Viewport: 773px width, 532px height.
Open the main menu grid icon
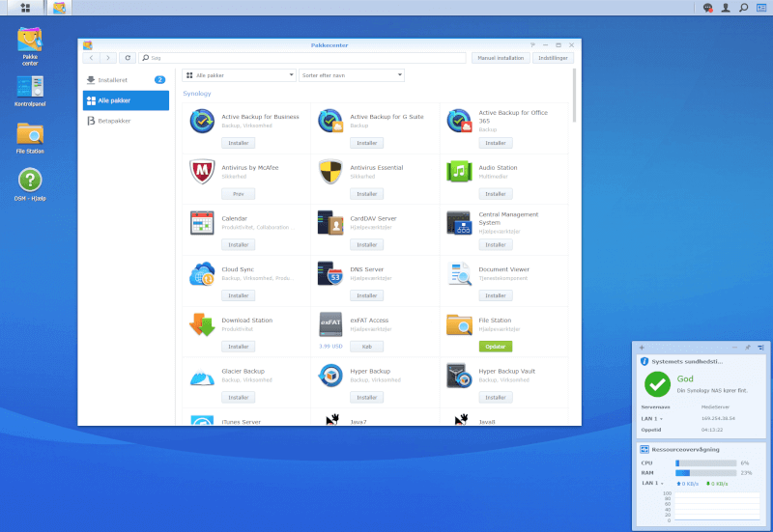click(x=25, y=8)
